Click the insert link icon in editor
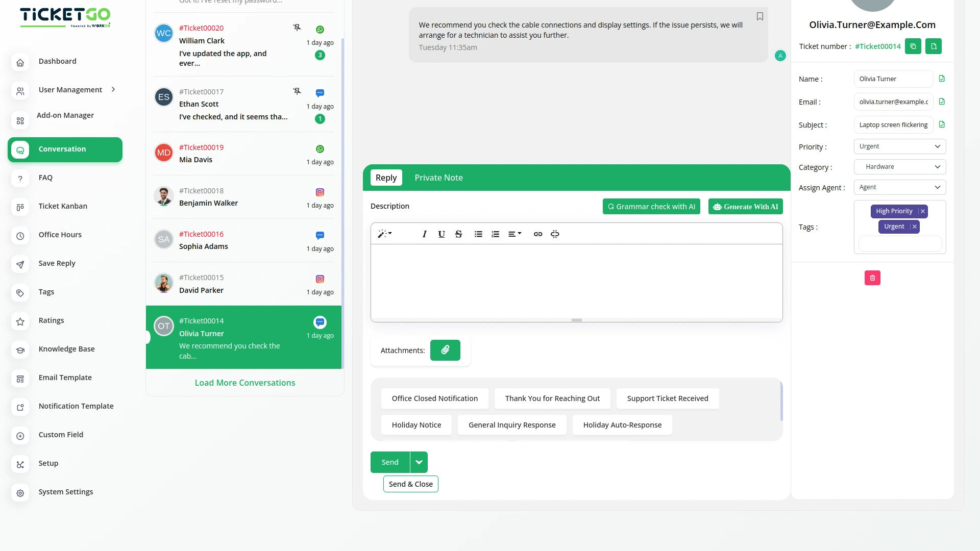 pos(538,234)
